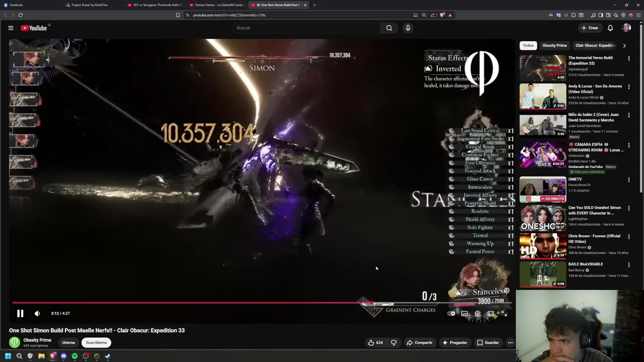644x362 pixels.
Task: Click the YouTube logo to go home
Action: tap(34, 28)
